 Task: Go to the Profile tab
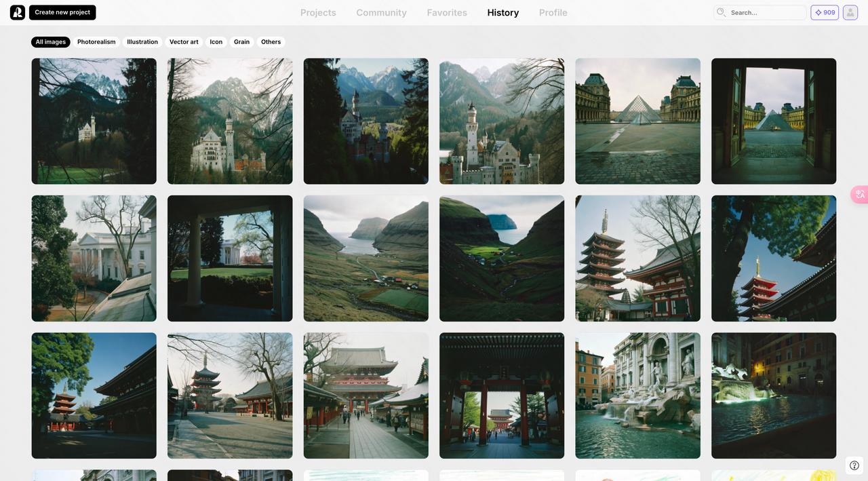click(x=553, y=12)
